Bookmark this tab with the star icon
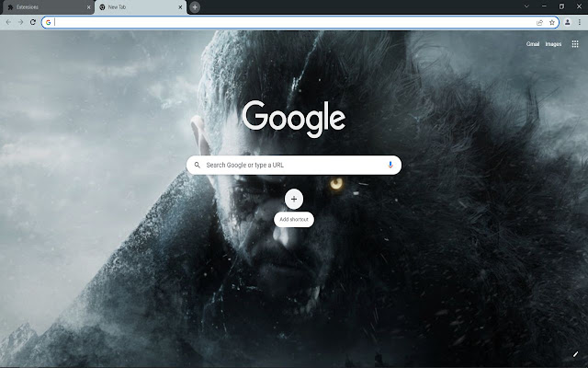 click(552, 22)
